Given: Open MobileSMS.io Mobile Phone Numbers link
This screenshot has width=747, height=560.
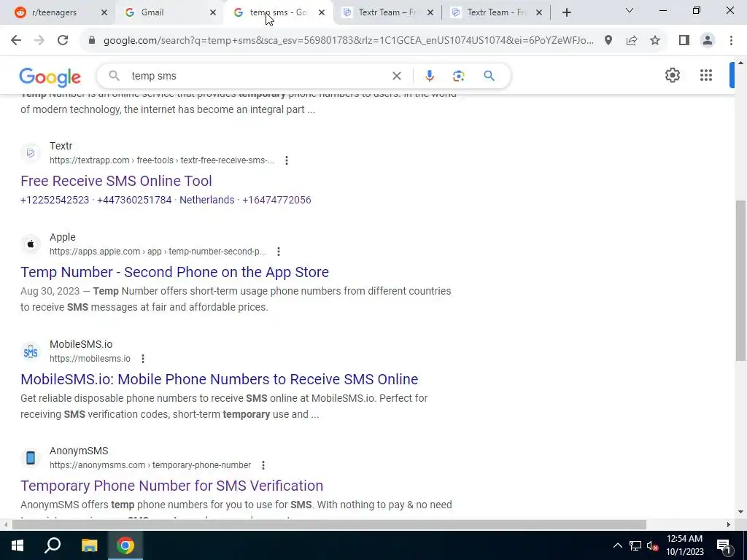Looking at the screenshot, I should 219,379.
